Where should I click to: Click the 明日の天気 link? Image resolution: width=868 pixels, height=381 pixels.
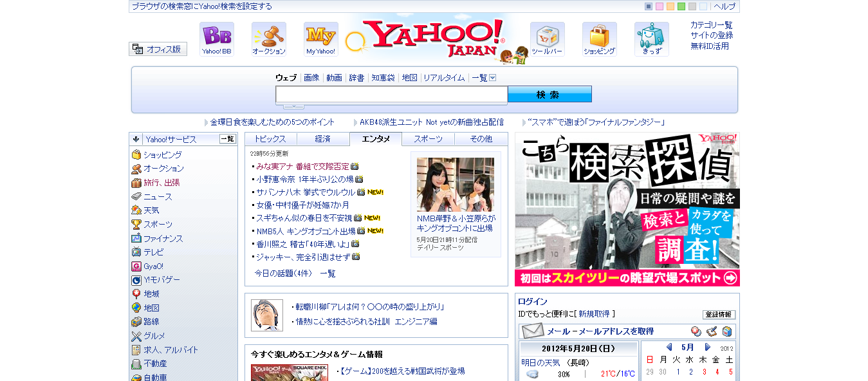[x=539, y=362]
